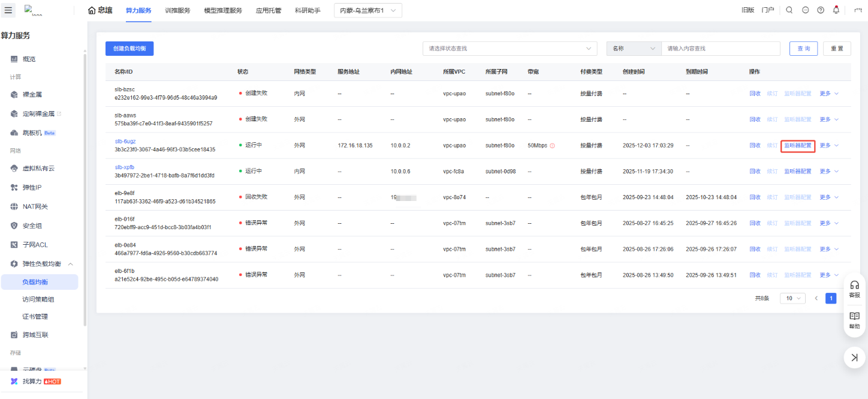Collapse the 弹性负载均衡 sidebar section

71,264
